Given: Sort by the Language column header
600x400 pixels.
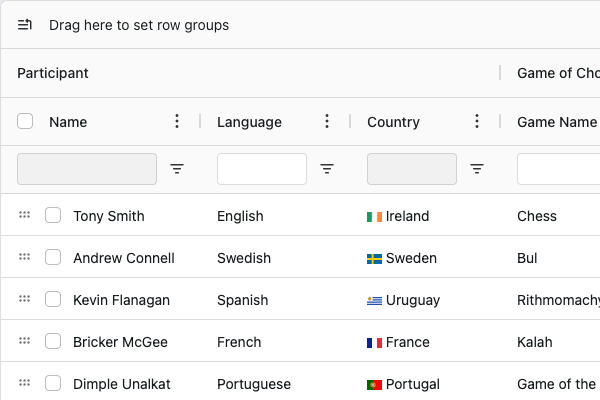Looking at the screenshot, I should click(250, 122).
